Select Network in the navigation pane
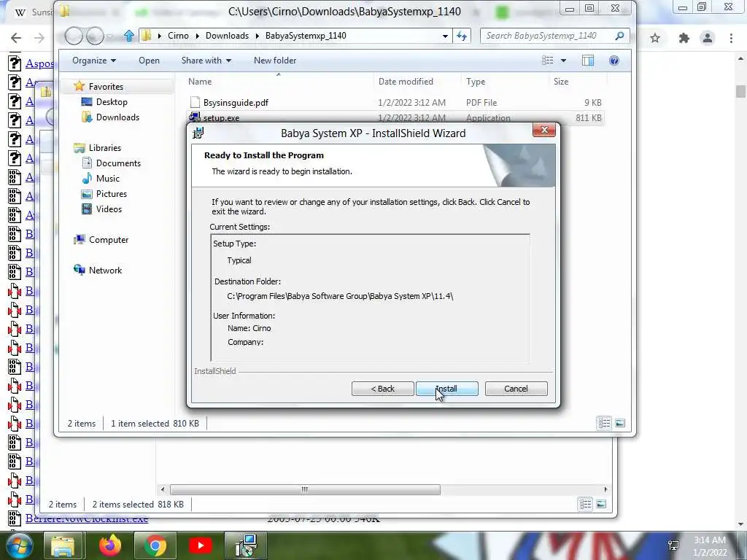 point(105,270)
